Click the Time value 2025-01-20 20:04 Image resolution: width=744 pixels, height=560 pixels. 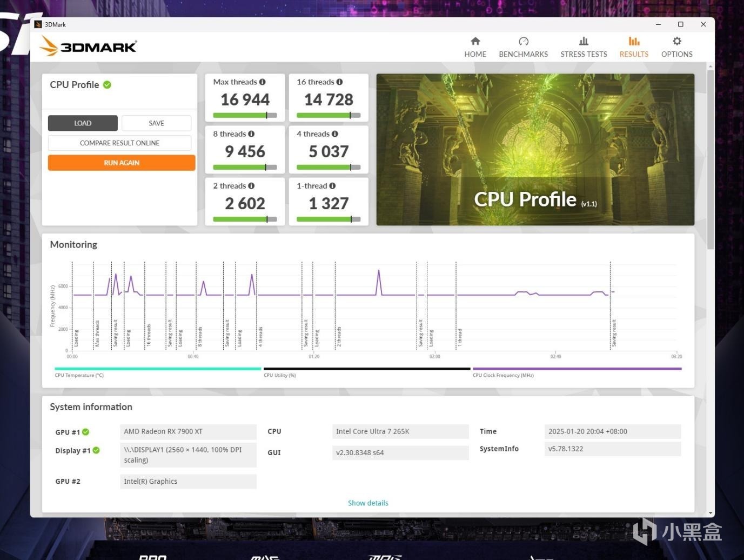pyautogui.click(x=613, y=431)
